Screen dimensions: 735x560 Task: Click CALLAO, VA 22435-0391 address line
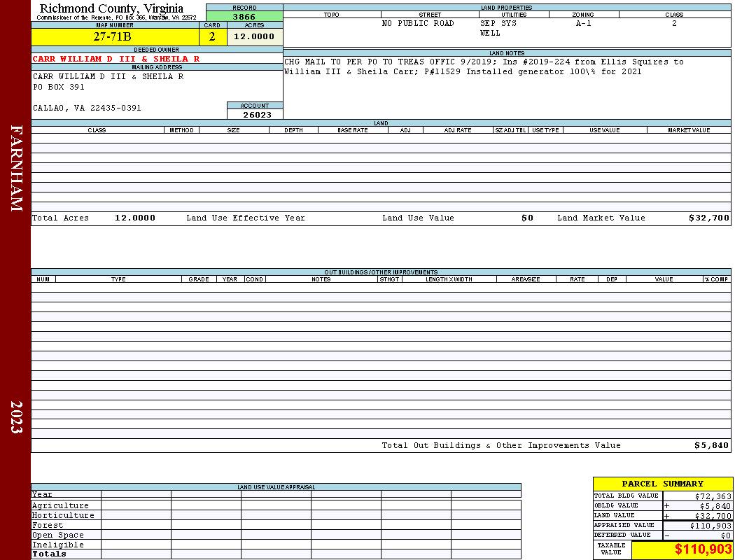click(x=87, y=108)
